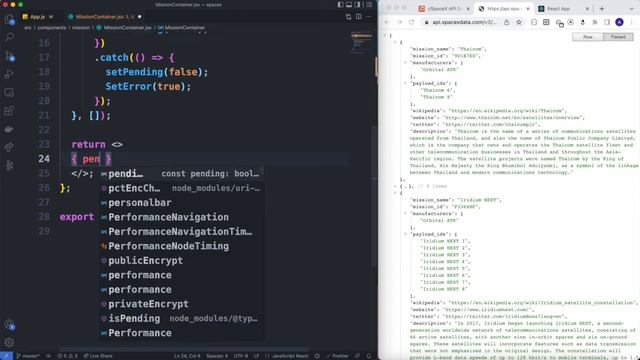The image size is (640, 360).
Task: Select the MissionContainer.jsx editor tab
Action: coord(104,17)
